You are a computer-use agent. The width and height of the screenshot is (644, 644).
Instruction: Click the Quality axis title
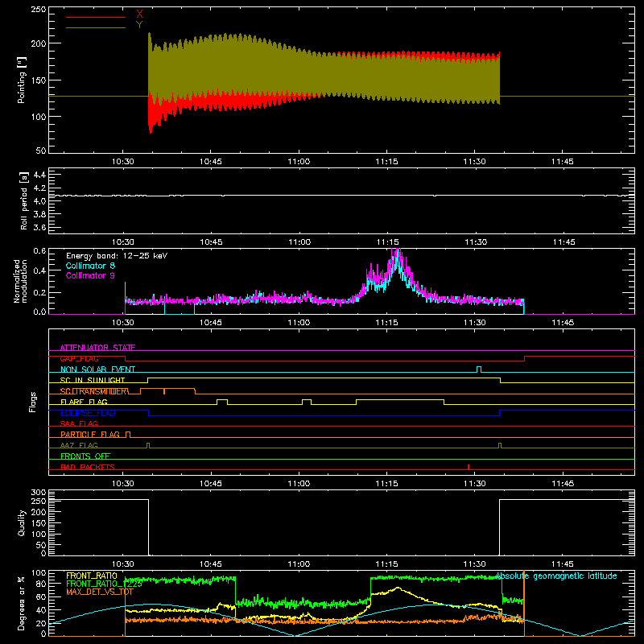click(x=22, y=522)
